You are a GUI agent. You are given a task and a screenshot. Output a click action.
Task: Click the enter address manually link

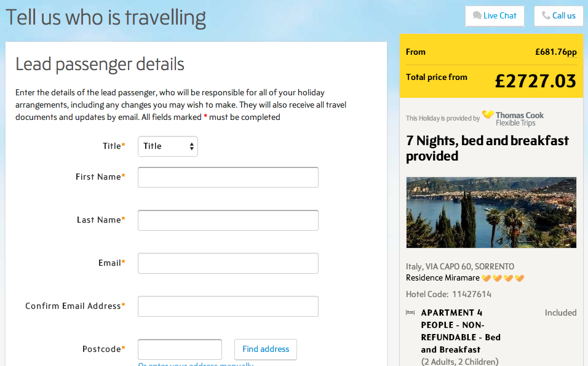[x=196, y=364]
